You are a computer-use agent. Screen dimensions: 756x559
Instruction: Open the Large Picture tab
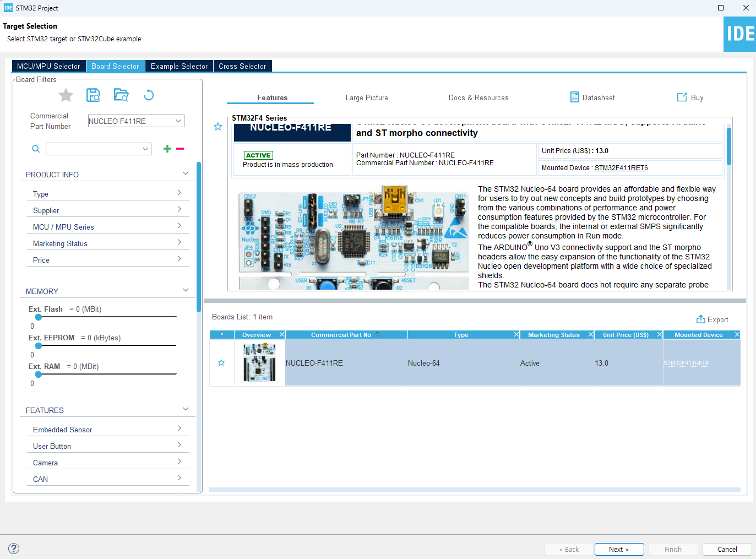click(x=367, y=97)
